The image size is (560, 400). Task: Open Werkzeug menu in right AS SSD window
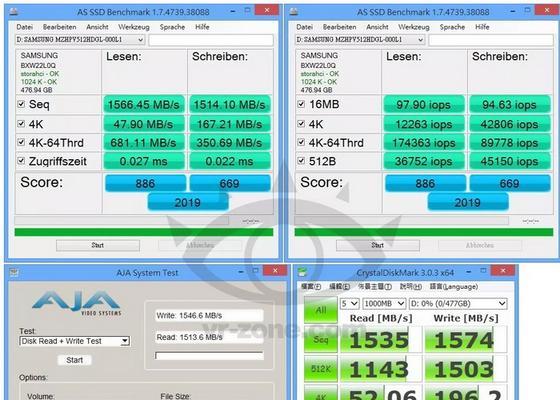(414, 27)
